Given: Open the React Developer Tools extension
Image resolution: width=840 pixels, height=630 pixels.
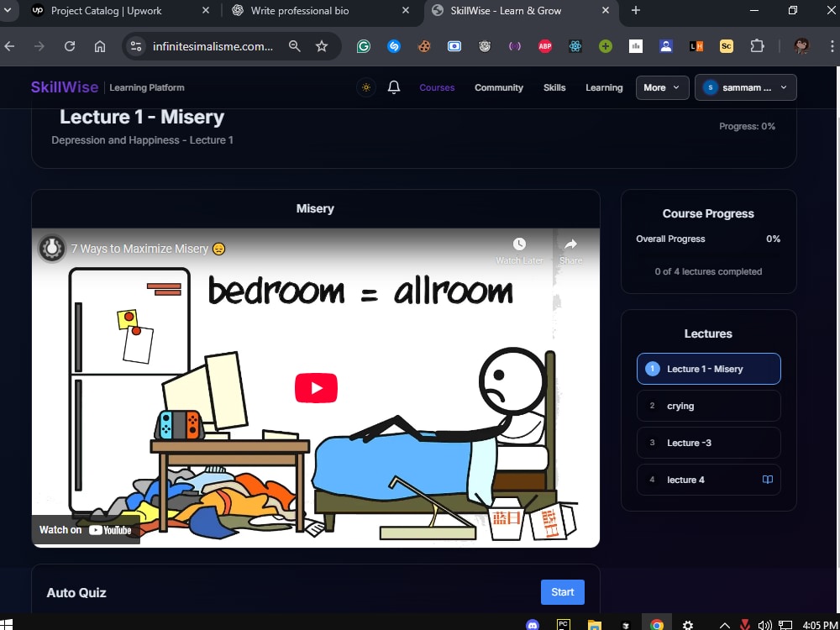Looking at the screenshot, I should pyautogui.click(x=575, y=46).
